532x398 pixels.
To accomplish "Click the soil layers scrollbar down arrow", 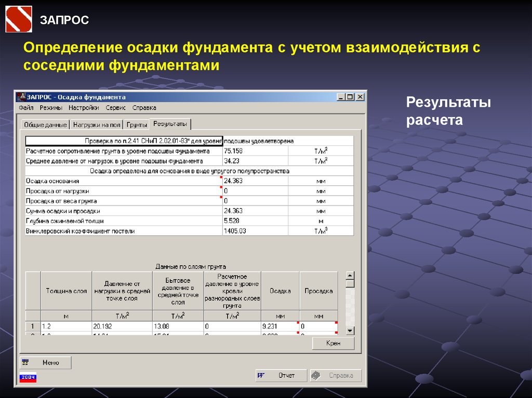I will point(350,331).
